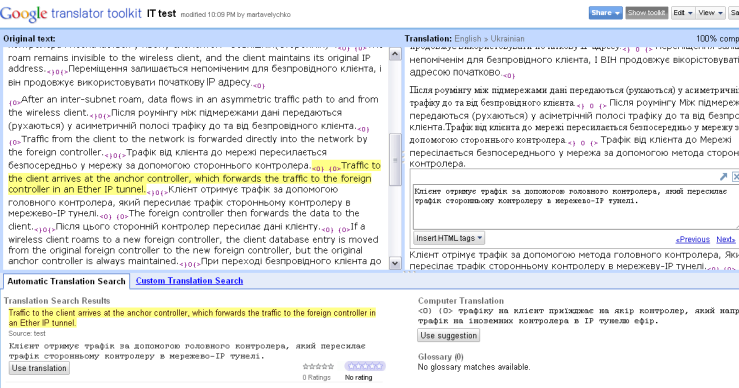Image resolution: width=739 pixels, height=388 pixels.
Task: Click the Use translation button
Action: pyautogui.click(x=39, y=368)
